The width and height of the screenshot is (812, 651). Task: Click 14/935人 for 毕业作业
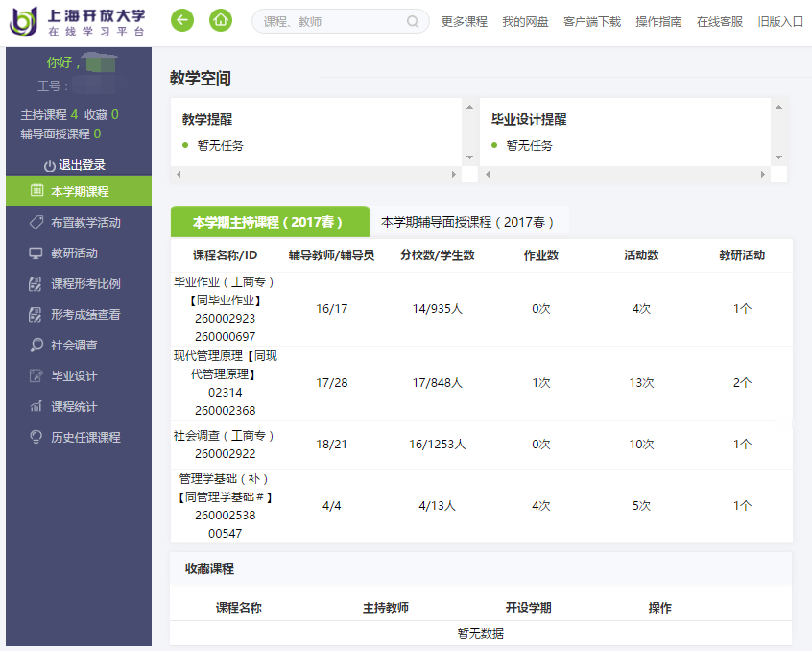[437, 309]
